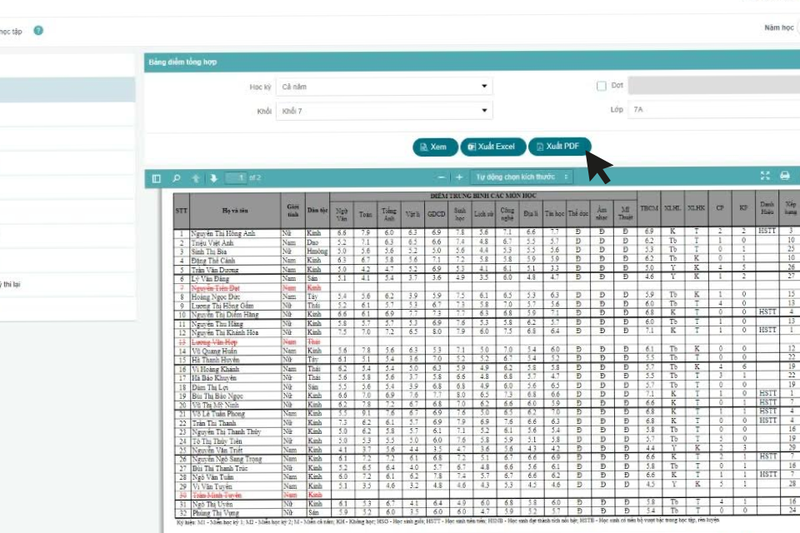Click the Xuất Excel button
Screen dimensions: 800x533
tap(493, 146)
